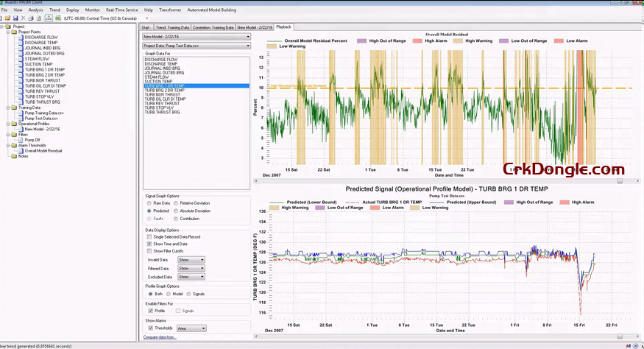Select the Raw Data radio button

[x=149, y=202]
